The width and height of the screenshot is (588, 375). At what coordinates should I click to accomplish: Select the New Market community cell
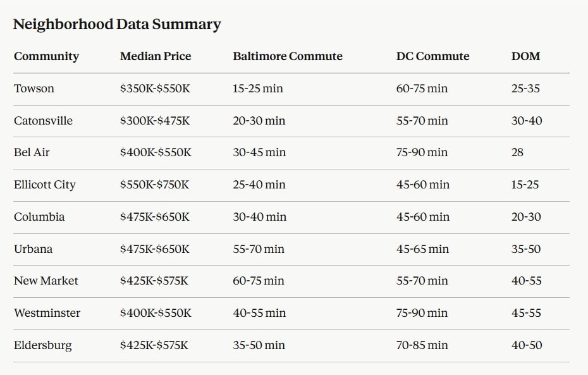[x=46, y=281]
